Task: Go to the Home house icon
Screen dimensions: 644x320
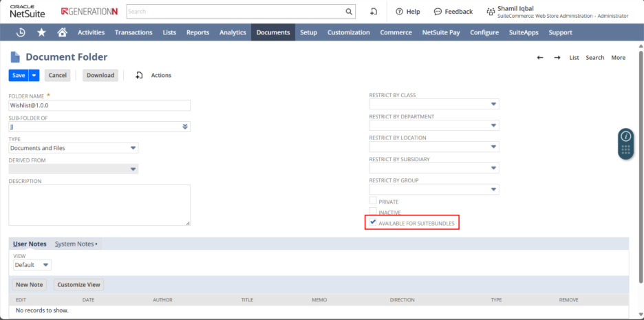Action: coord(62,32)
